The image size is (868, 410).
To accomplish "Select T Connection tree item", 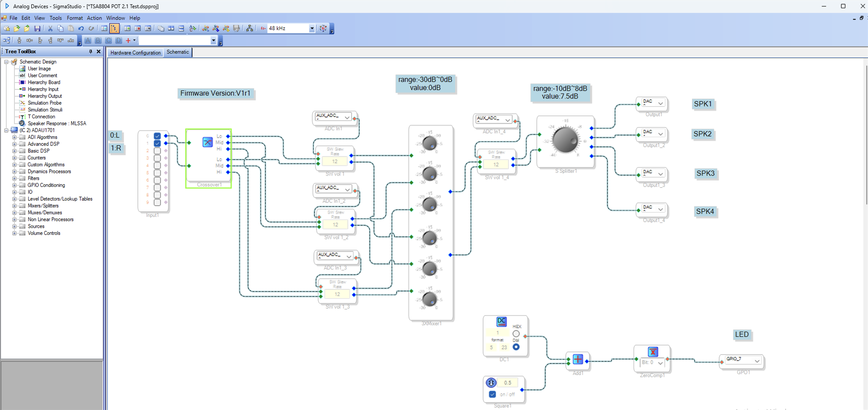I will 41,117.
